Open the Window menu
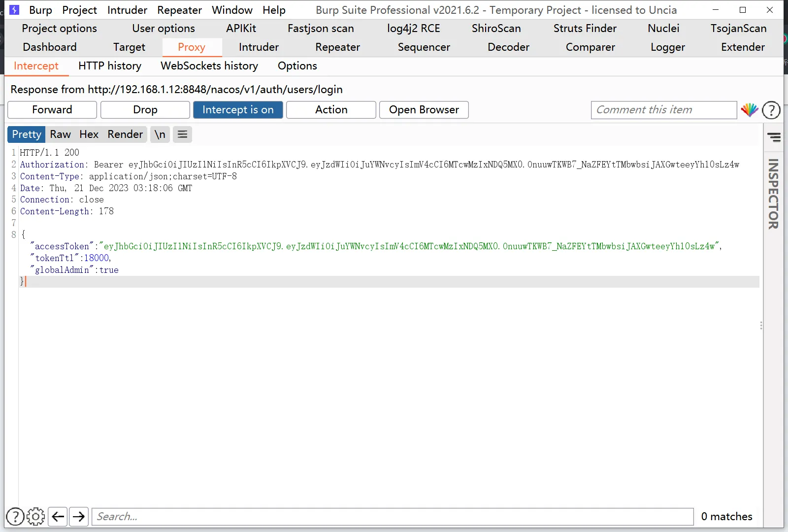 232,10
